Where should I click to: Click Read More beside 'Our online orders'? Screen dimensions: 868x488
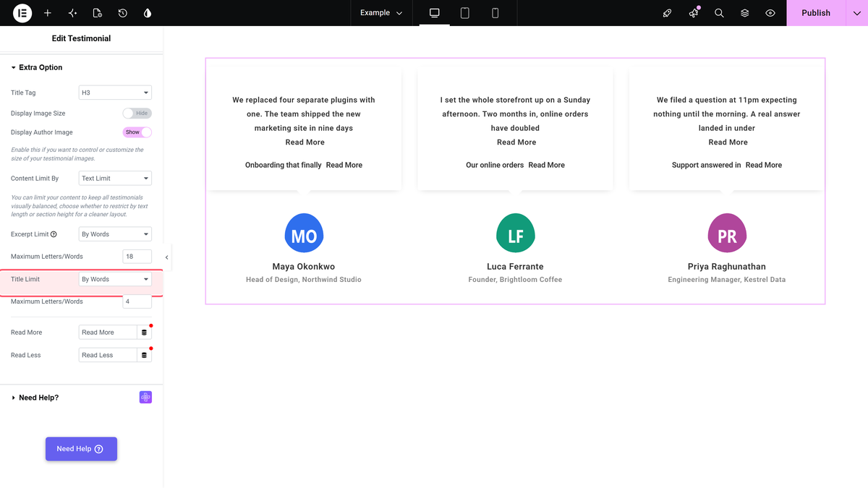(547, 165)
